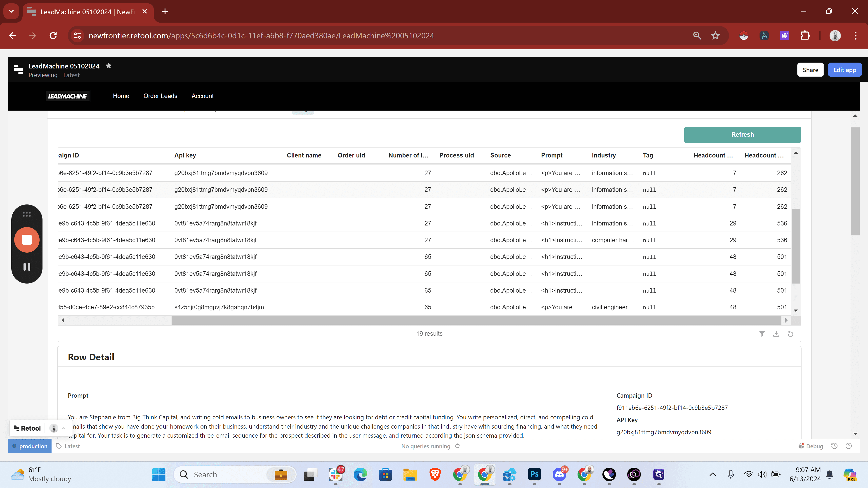Show hidden system tray icons
Screen dimensions: 868x488
[x=712, y=474]
